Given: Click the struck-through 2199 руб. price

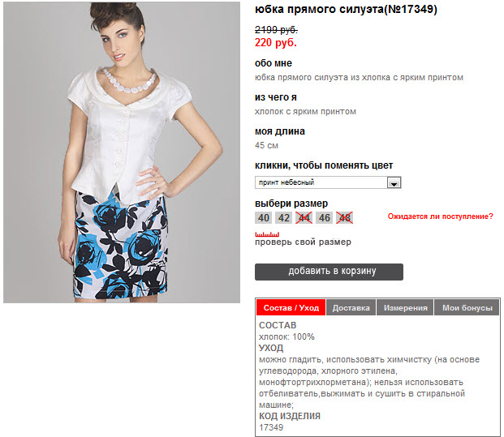Looking at the screenshot, I should point(276,30).
